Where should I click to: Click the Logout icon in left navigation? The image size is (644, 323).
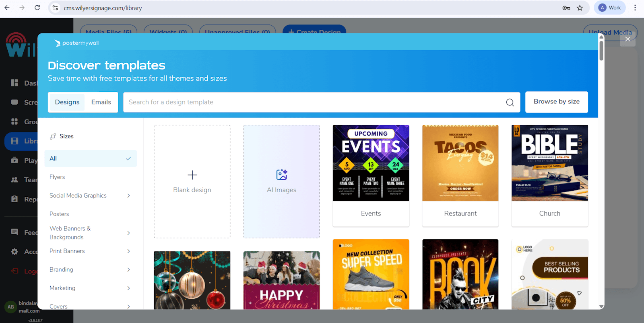tap(14, 271)
